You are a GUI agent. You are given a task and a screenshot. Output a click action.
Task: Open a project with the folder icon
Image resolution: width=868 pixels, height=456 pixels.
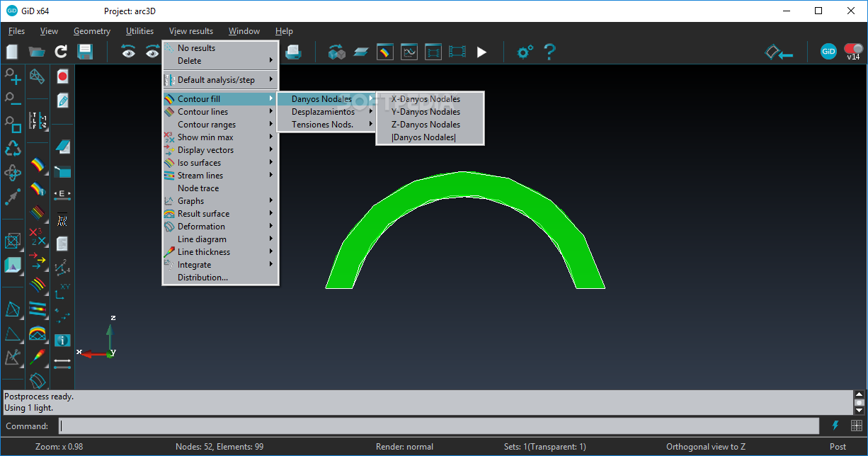37,52
